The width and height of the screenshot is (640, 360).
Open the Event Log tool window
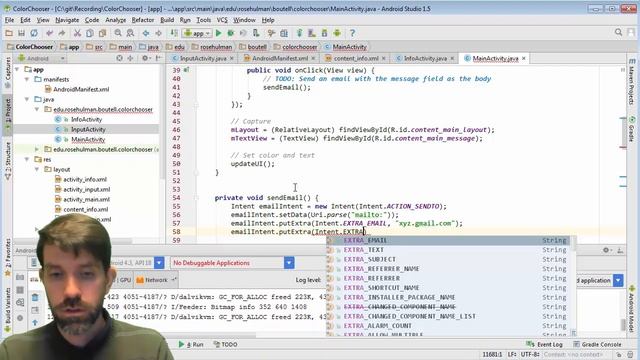[545, 344]
